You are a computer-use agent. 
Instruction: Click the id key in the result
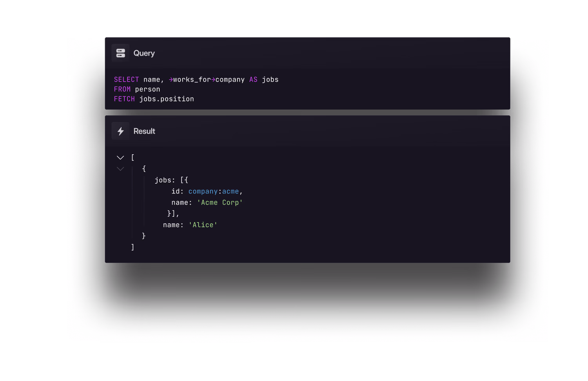[176, 191]
